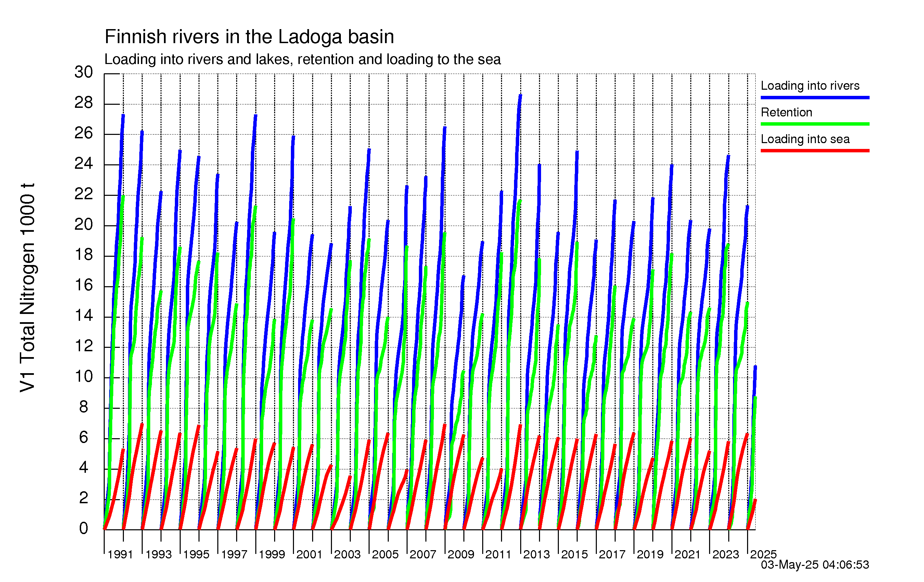
Task: Click the x-axis year label 2005
Action: coord(385,554)
